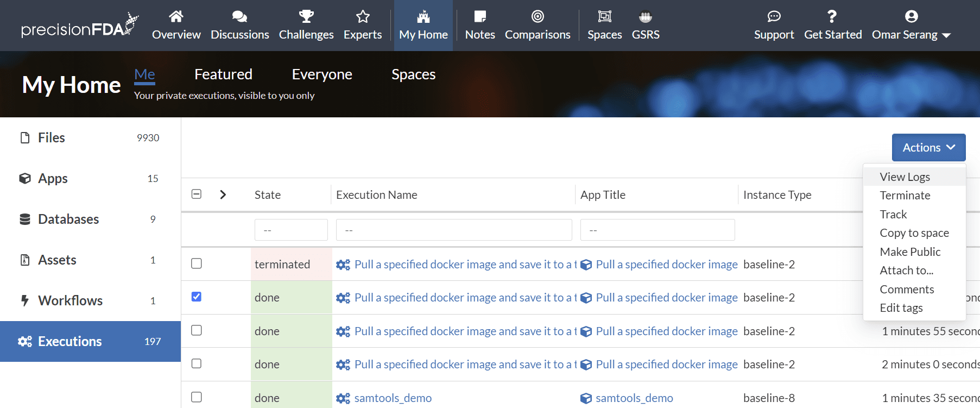
Task: Switch to the Featured tab
Action: coord(223,74)
